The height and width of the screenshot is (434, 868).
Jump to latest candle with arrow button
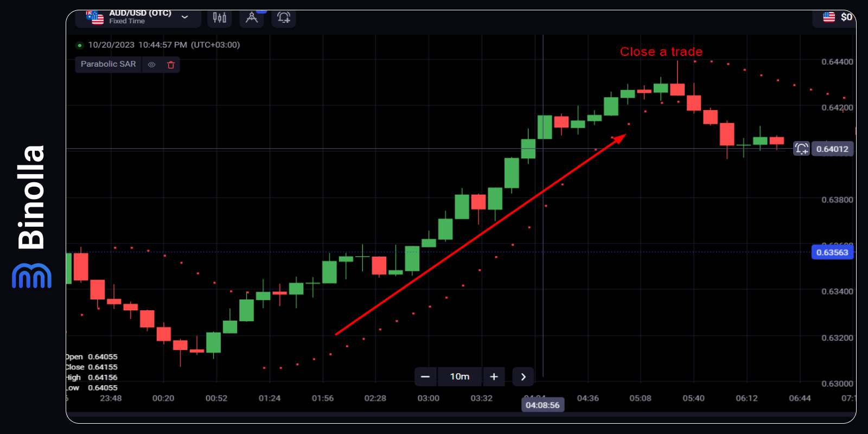pyautogui.click(x=523, y=376)
